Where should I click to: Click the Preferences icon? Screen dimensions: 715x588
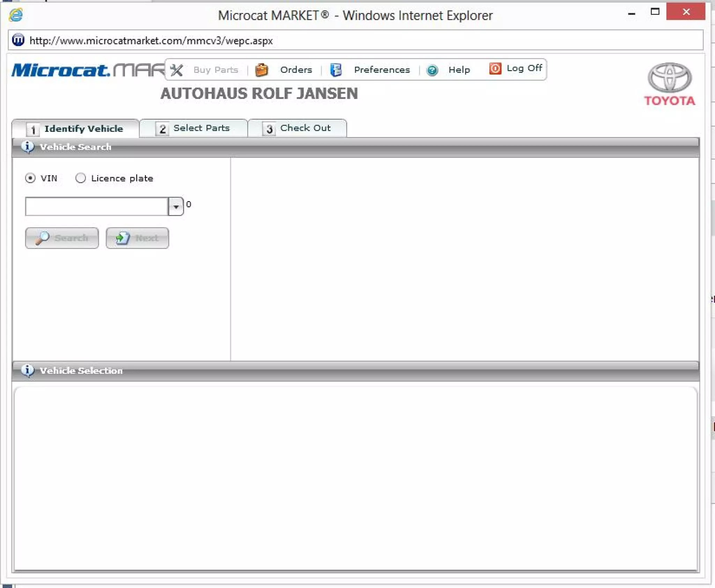tap(336, 70)
